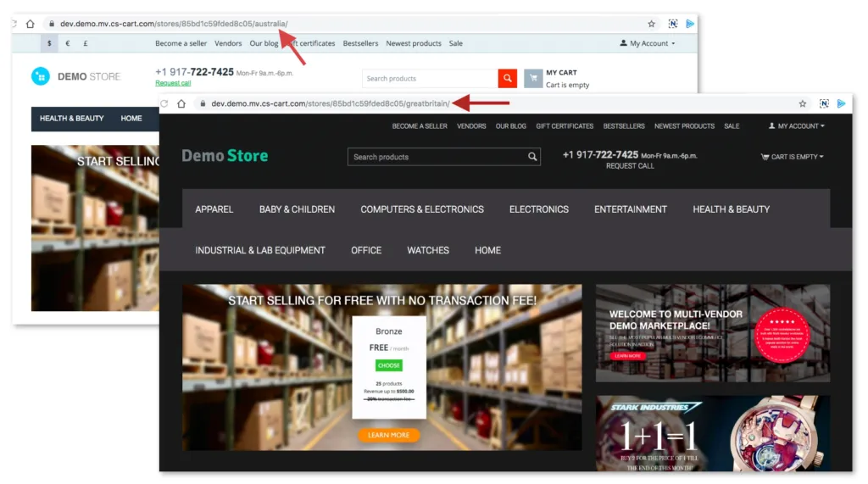Open HOME in light store menu
The height and width of the screenshot is (484, 868).
point(131,119)
